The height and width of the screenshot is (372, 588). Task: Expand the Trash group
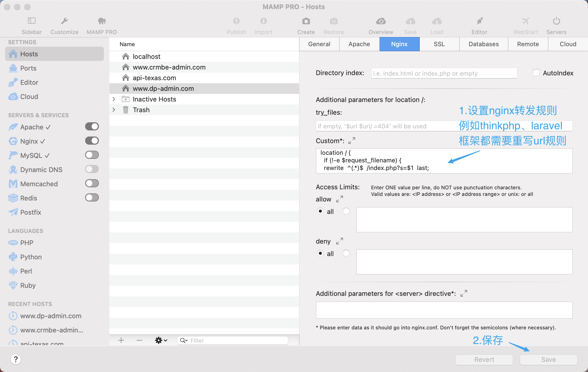pos(114,110)
